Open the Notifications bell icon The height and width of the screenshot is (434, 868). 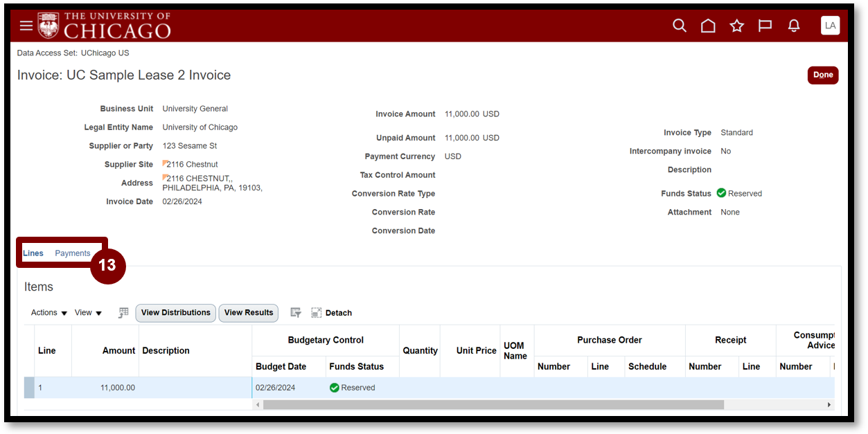(x=794, y=26)
